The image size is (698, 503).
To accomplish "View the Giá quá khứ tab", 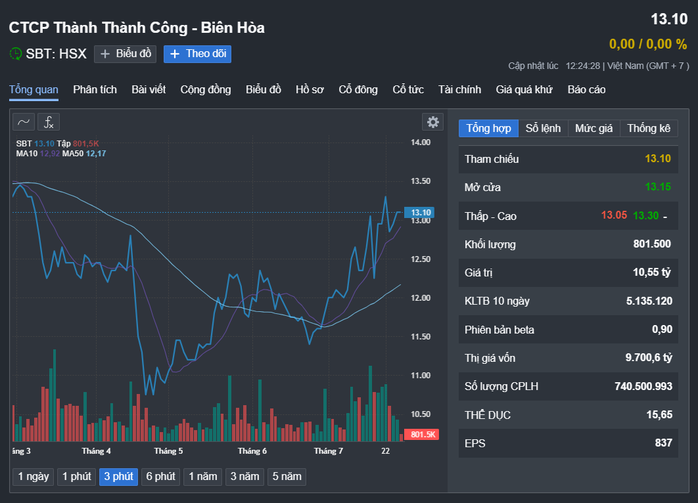I will pos(524,90).
